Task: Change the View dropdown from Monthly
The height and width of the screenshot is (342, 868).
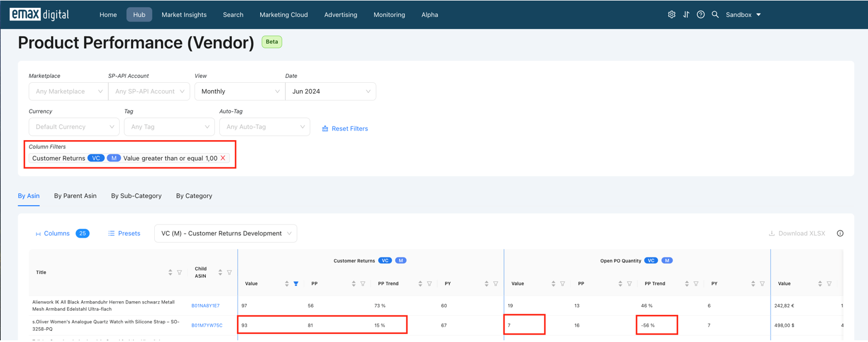Action: pos(240,91)
